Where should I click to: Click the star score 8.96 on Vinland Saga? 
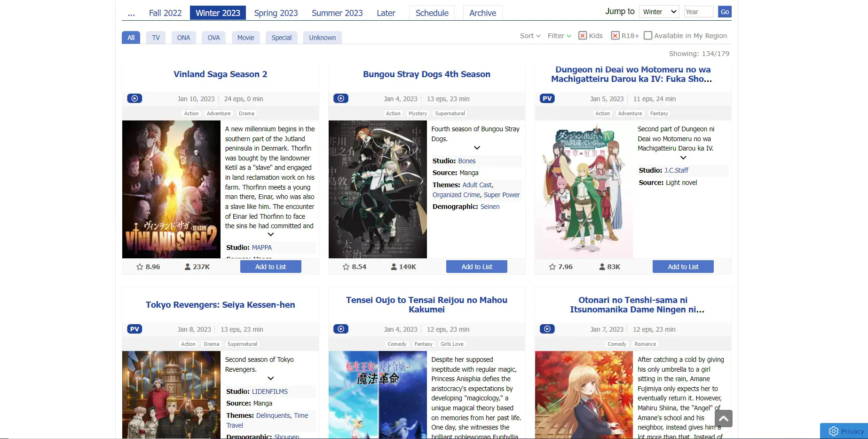click(148, 267)
